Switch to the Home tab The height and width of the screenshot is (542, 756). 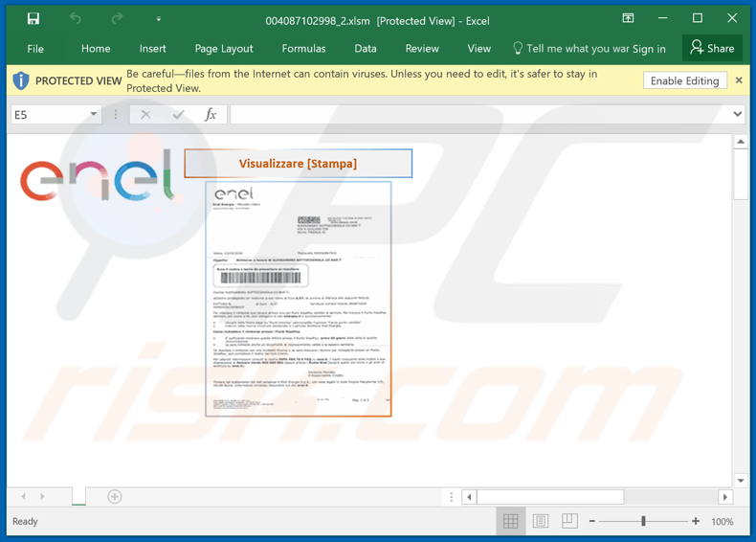tap(96, 49)
